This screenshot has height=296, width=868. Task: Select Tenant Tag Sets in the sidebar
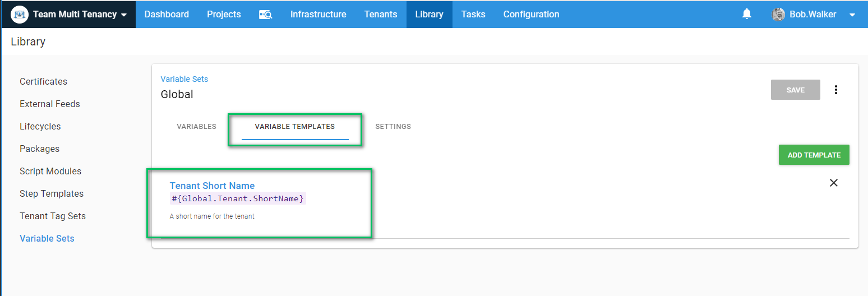(53, 216)
